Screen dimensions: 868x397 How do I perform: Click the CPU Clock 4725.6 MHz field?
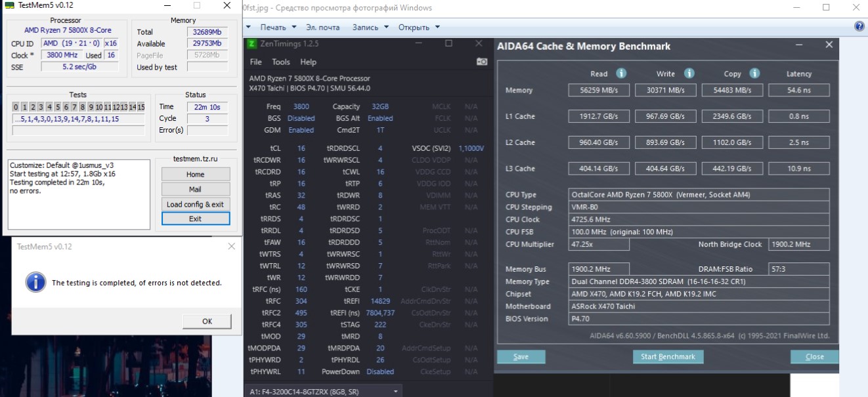pos(699,220)
